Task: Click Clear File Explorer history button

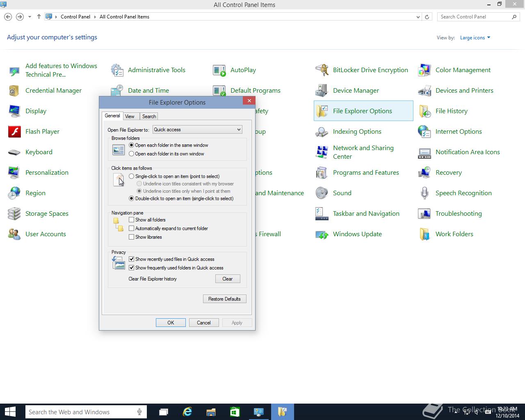Action: click(228, 279)
